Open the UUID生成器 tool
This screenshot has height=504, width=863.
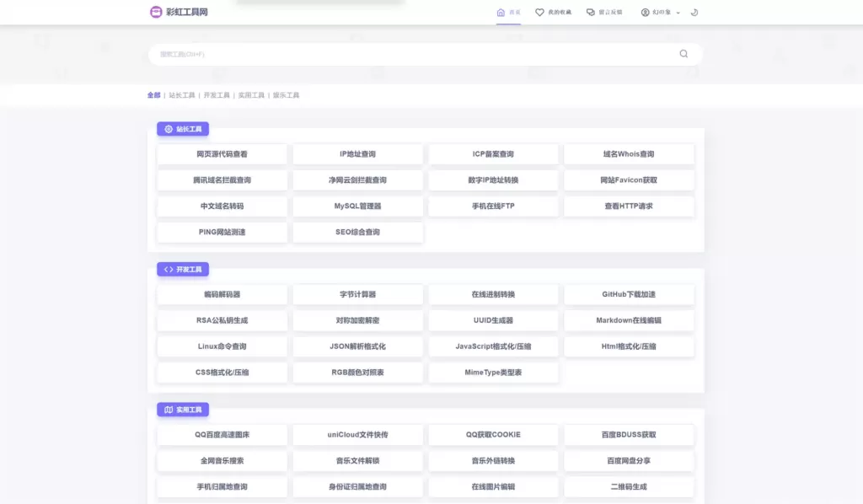(493, 320)
